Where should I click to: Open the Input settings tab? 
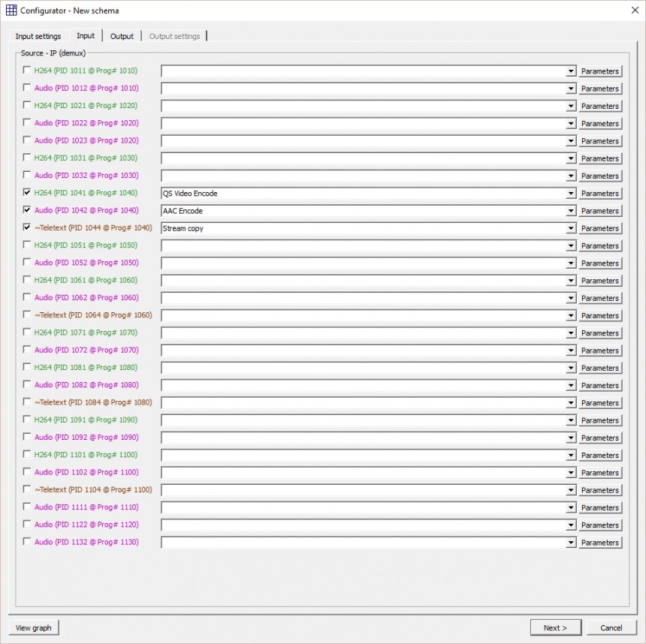click(38, 35)
